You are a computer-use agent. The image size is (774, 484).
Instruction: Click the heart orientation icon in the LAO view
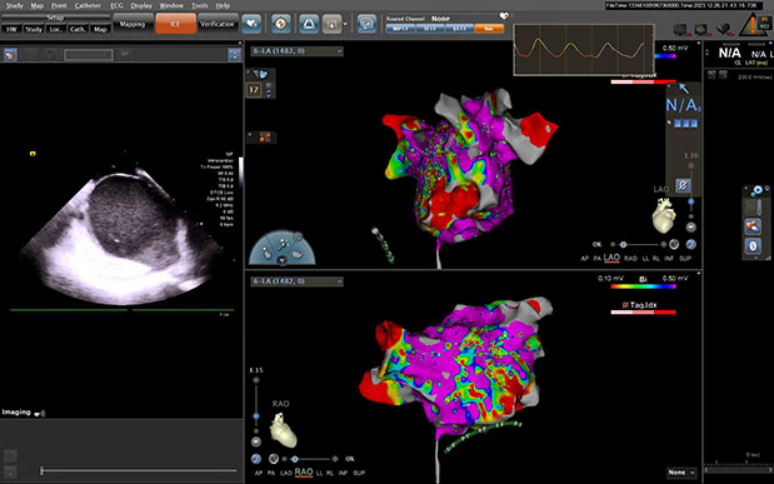tap(664, 214)
